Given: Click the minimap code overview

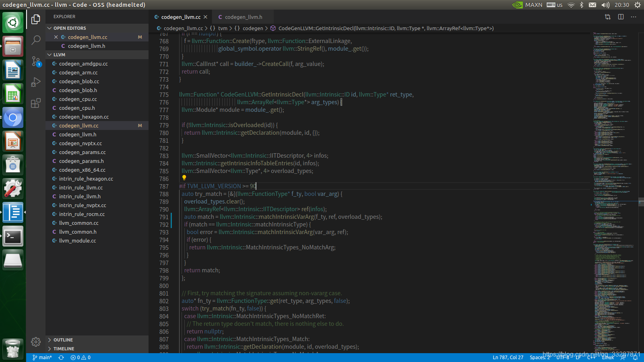Looking at the screenshot, I should click(x=614, y=193).
